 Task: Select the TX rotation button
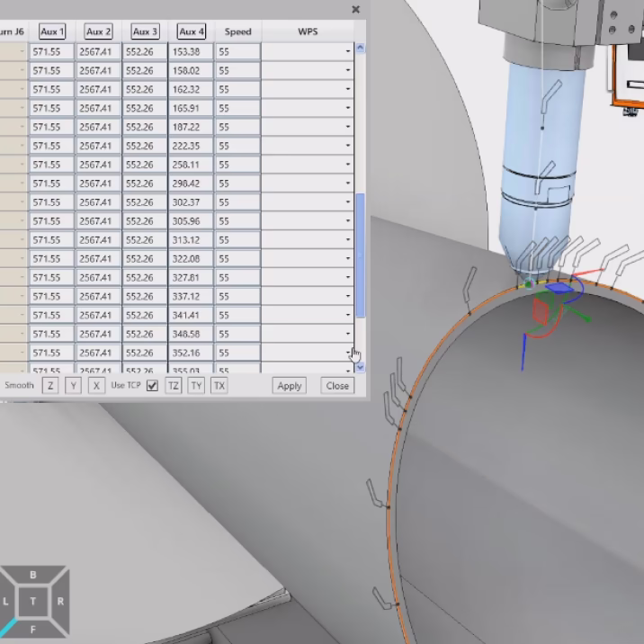(x=219, y=386)
